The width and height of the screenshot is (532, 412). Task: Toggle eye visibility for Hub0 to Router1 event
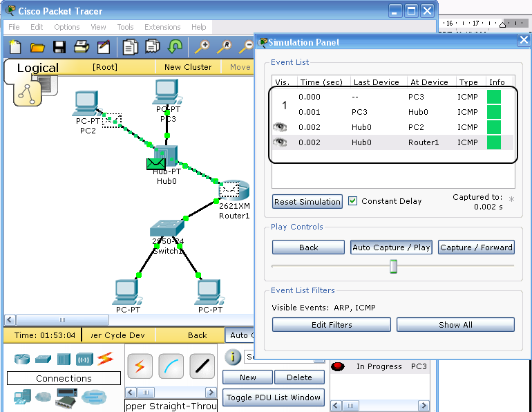(280, 142)
